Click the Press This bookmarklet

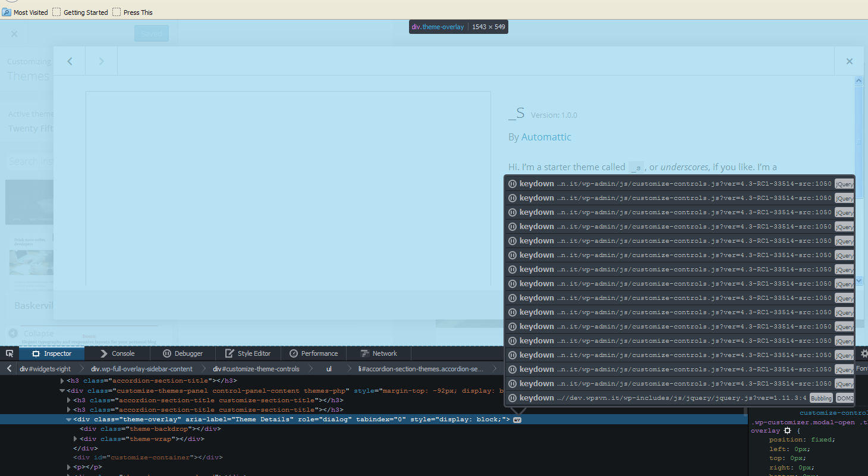(x=133, y=12)
